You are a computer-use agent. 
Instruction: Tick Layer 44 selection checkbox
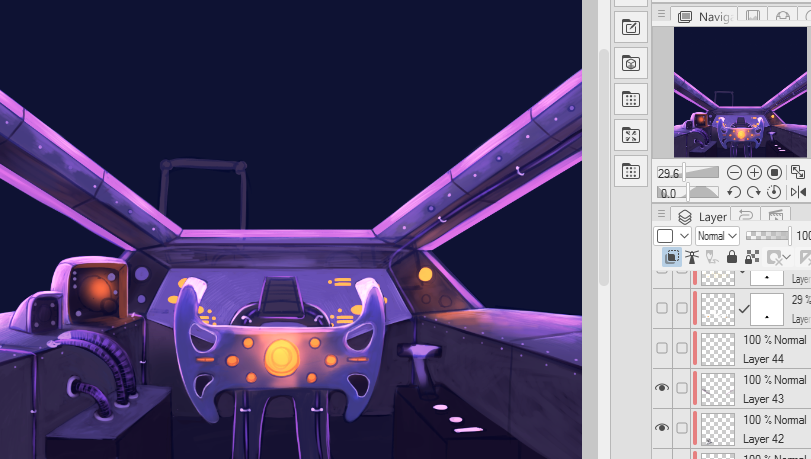(x=682, y=348)
